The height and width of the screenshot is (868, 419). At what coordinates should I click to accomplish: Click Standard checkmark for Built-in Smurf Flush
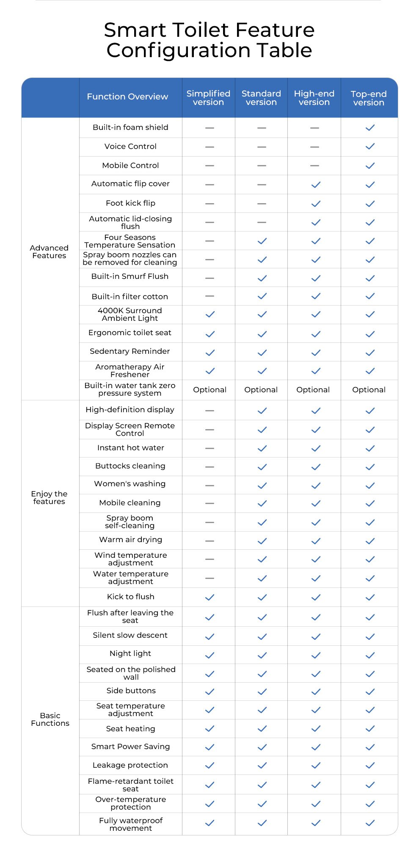[262, 278]
